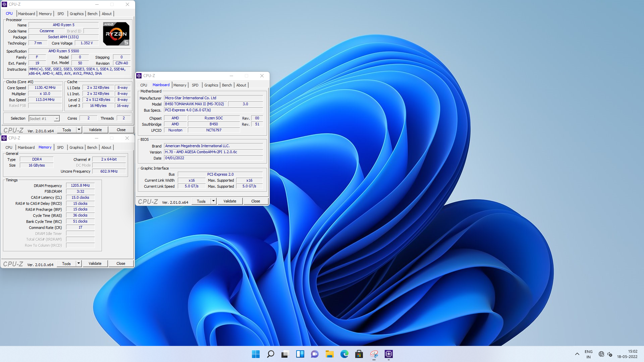This screenshot has height=362, width=644.
Task: Click the '1205.8 MHz' DRAM frequency value
Action: (x=80, y=186)
